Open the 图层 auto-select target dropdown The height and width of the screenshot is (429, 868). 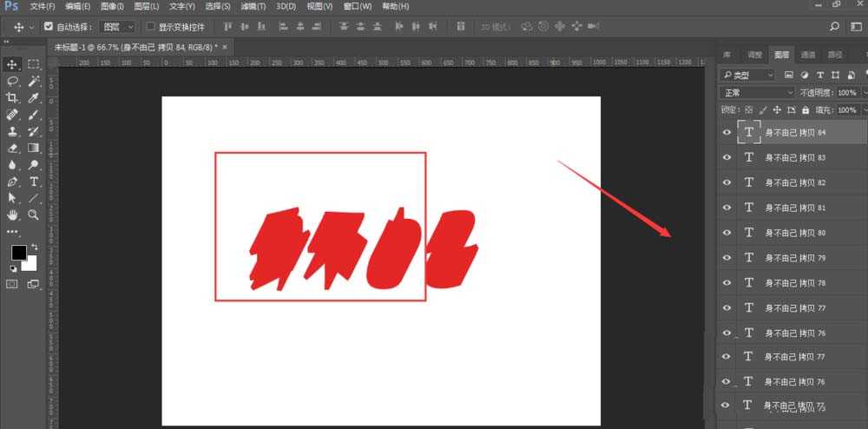tap(117, 27)
